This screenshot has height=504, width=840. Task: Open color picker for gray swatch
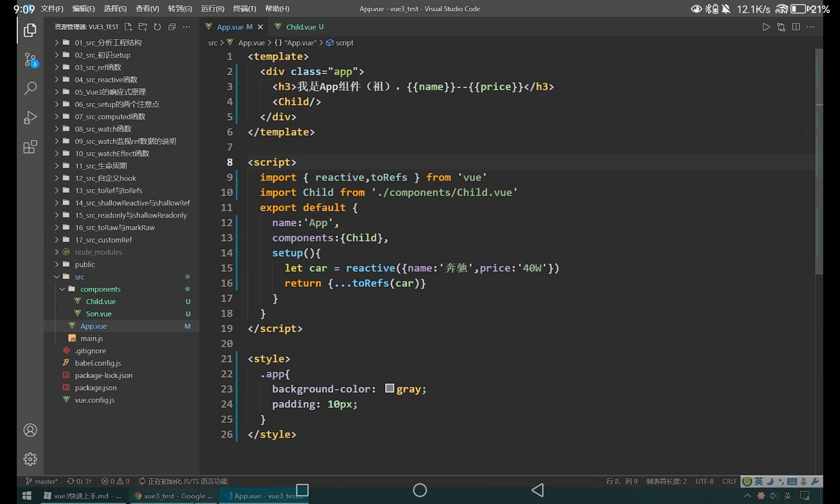tap(389, 388)
